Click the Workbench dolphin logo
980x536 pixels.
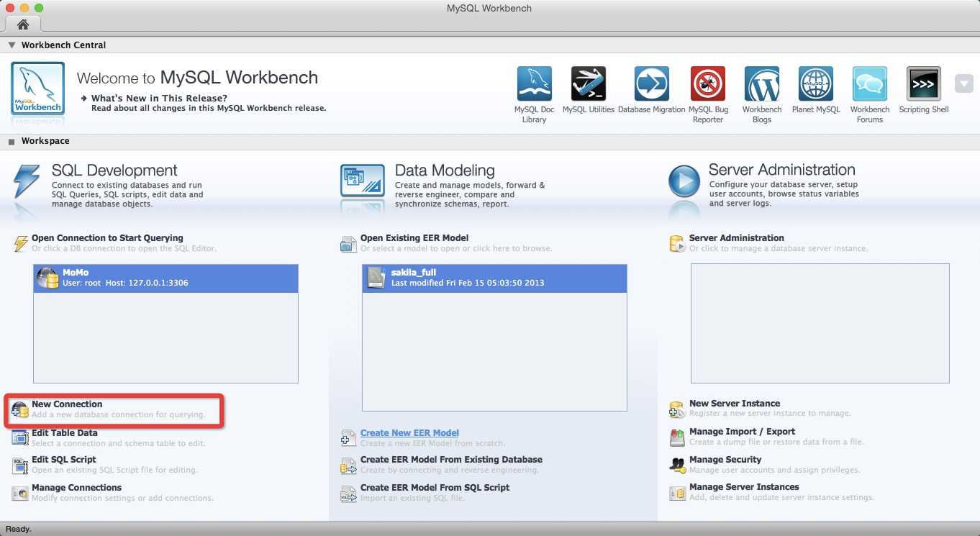tap(38, 88)
